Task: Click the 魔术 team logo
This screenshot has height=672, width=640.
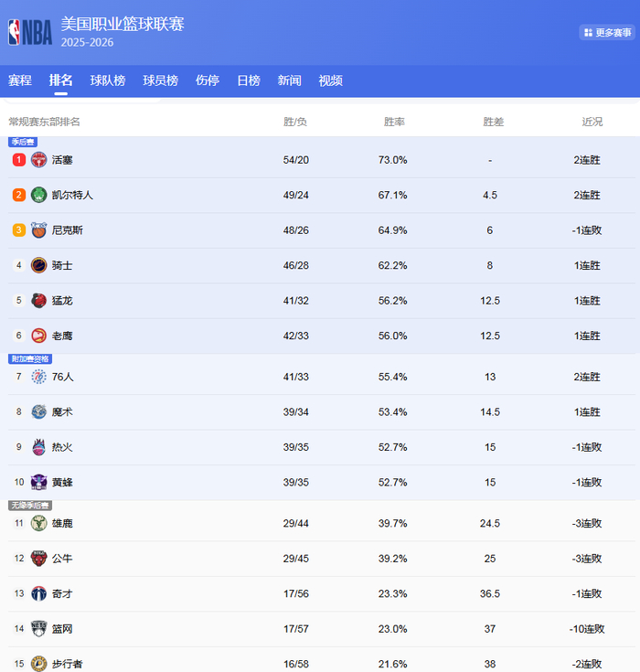Action: 38,411
